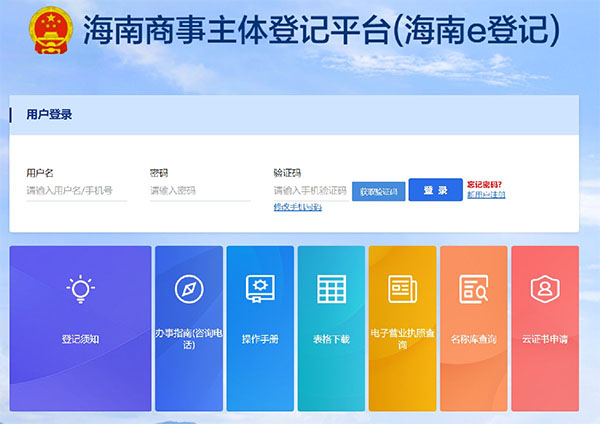This screenshot has height=424, width=600.
Task: Click the 云证书申请 tile label
Action: point(544,339)
